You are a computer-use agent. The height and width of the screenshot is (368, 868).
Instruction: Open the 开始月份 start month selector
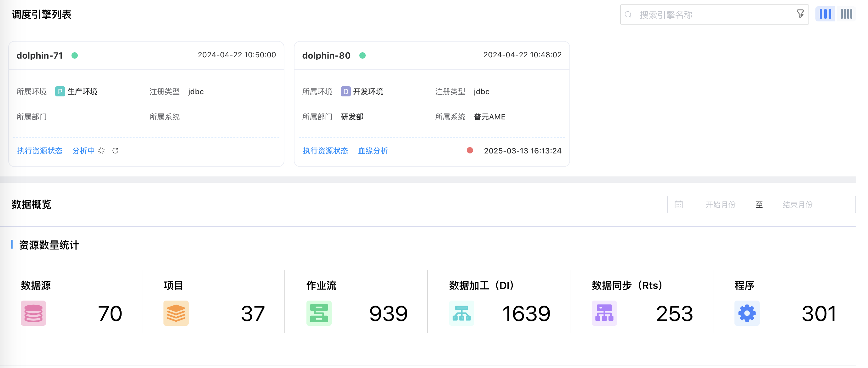coord(720,204)
